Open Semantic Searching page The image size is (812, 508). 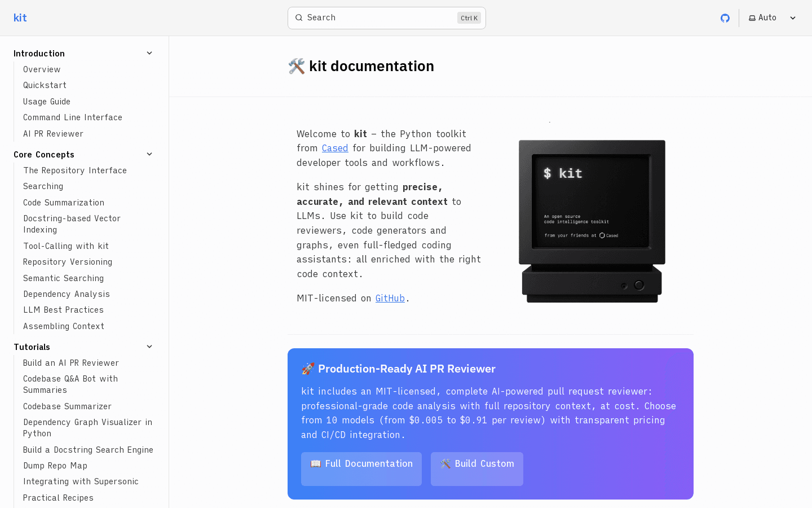tap(63, 278)
